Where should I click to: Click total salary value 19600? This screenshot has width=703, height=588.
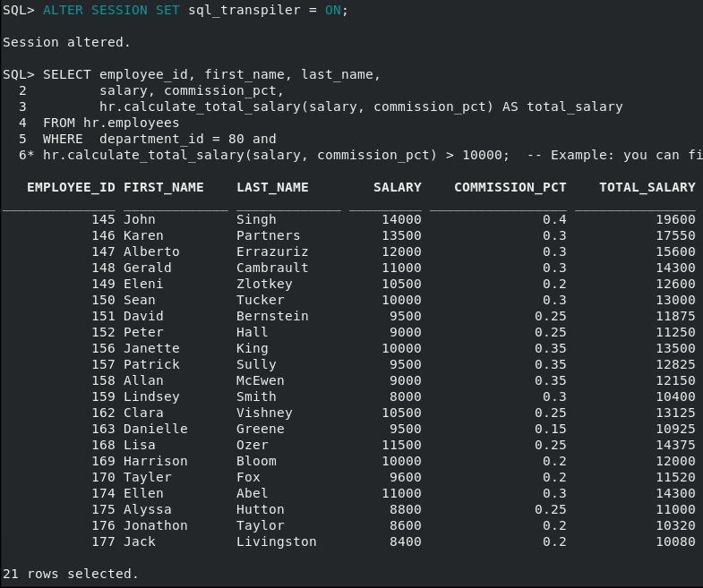675,219
